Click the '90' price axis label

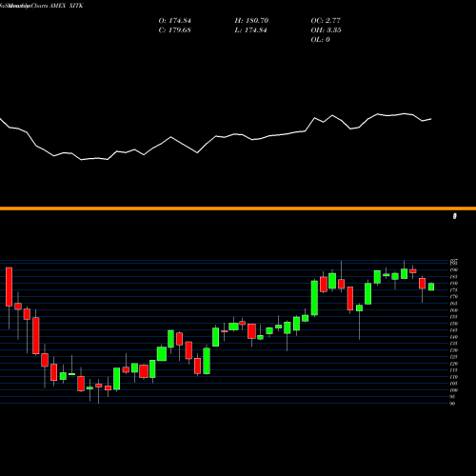[x=453, y=404]
